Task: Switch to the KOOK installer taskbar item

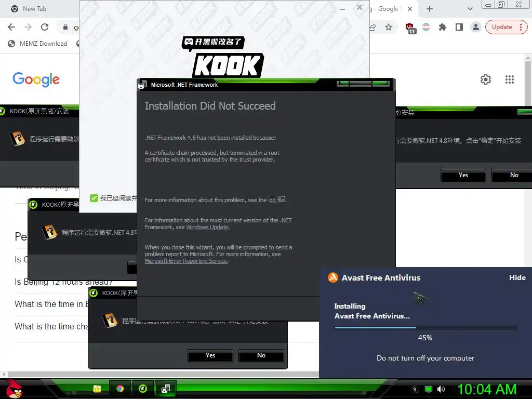Action: [143, 389]
